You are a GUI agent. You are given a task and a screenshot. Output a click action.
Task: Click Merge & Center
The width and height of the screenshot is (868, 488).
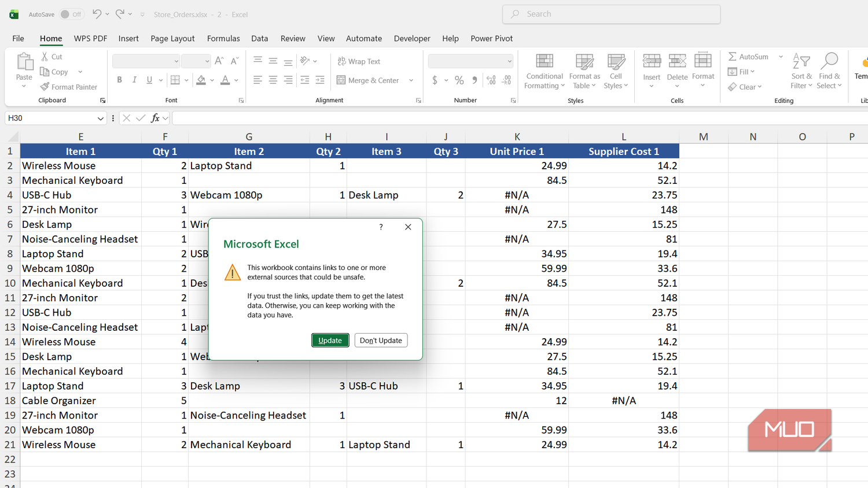point(368,80)
